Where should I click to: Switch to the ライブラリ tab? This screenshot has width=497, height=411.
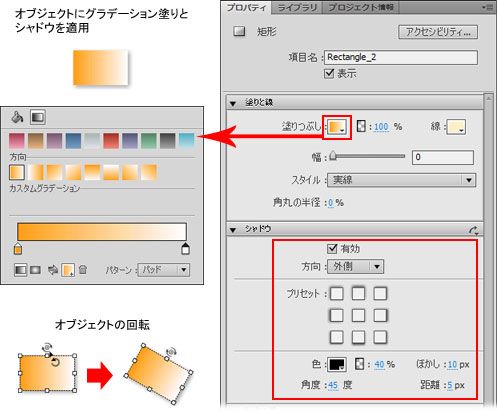tap(297, 7)
